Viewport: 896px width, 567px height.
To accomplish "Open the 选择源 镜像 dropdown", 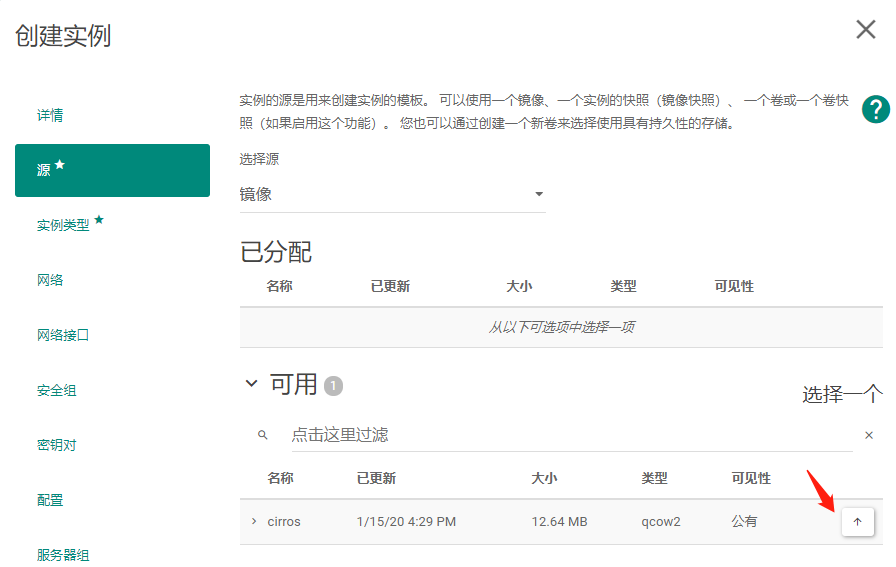I will click(x=393, y=194).
